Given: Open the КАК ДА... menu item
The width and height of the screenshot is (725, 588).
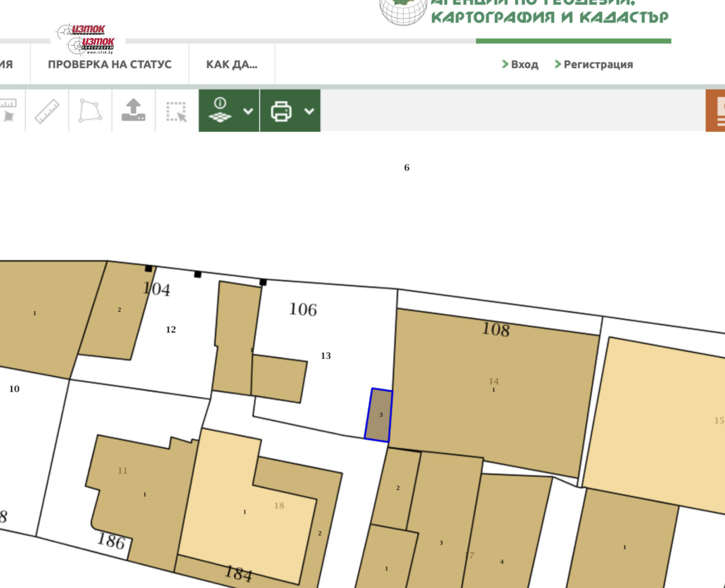Looking at the screenshot, I should (x=232, y=64).
